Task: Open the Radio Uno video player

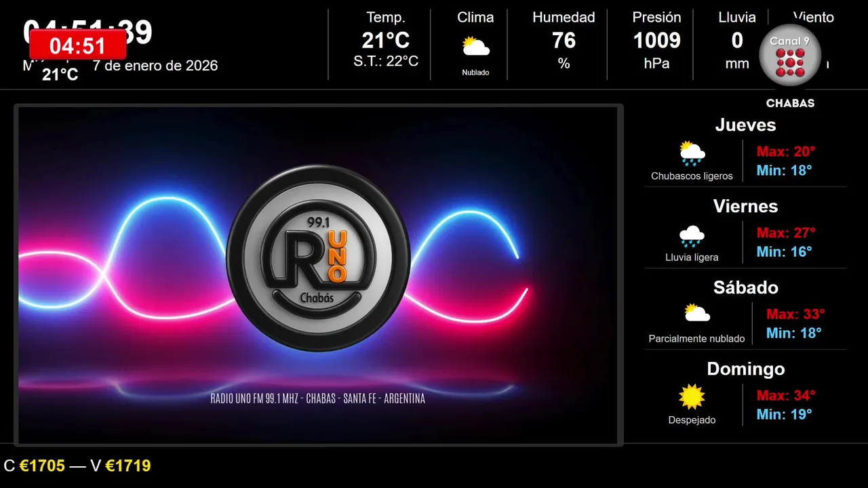Action: [x=319, y=275]
